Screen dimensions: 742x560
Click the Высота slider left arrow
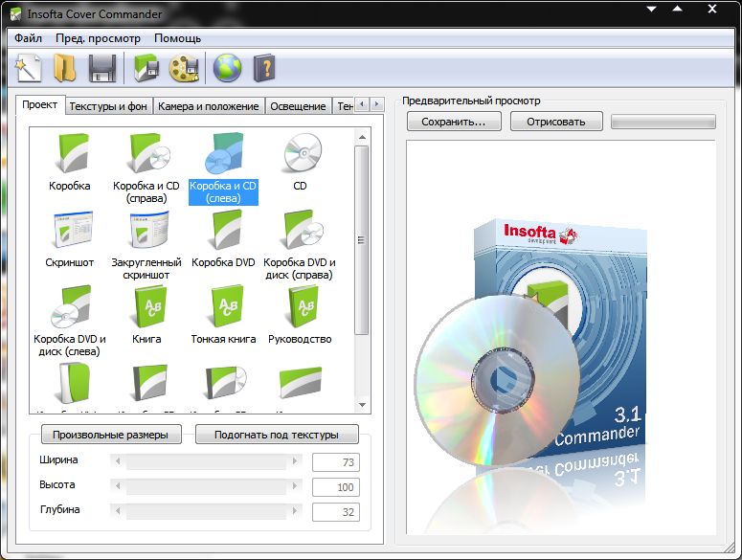pos(118,485)
